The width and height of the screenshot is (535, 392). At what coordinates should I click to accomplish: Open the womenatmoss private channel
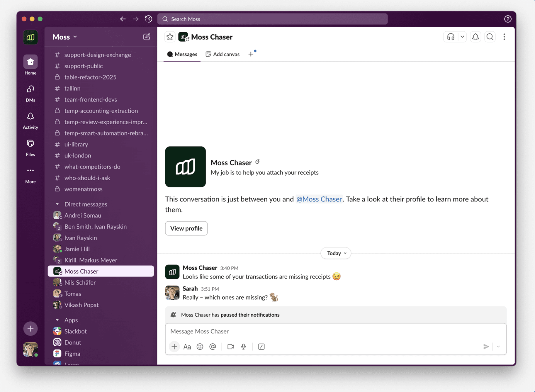[101, 189]
